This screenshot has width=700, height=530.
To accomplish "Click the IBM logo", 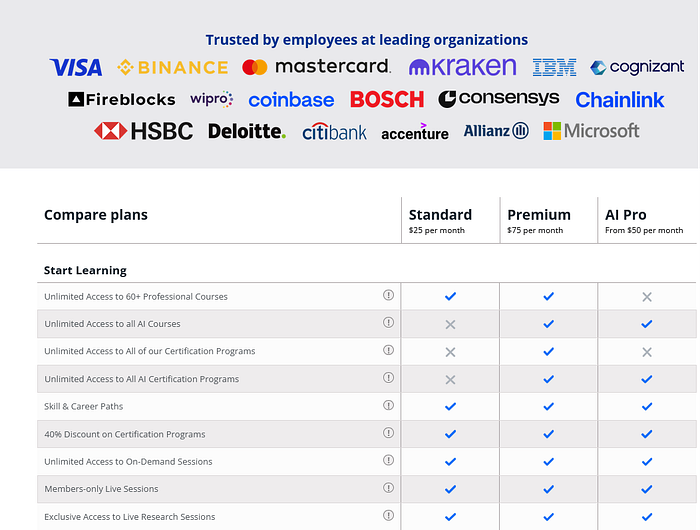I will [x=554, y=68].
